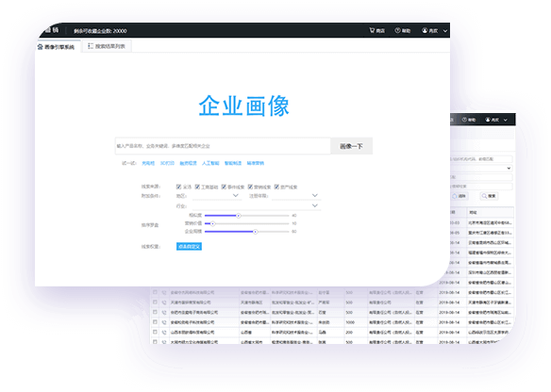The width and height of the screenshot is (551, 392).
Task: Click the main keyword search input field
Action: click(223, 146)
